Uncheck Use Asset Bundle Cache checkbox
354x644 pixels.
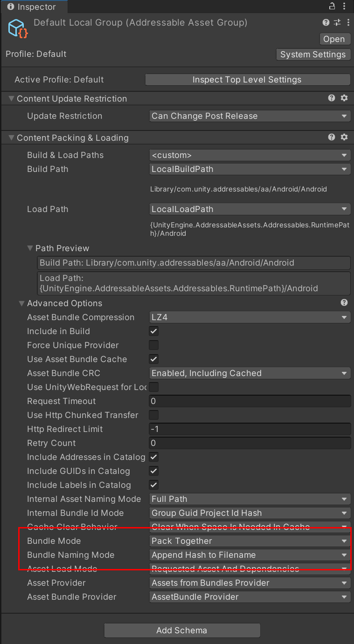pos(153,359)
